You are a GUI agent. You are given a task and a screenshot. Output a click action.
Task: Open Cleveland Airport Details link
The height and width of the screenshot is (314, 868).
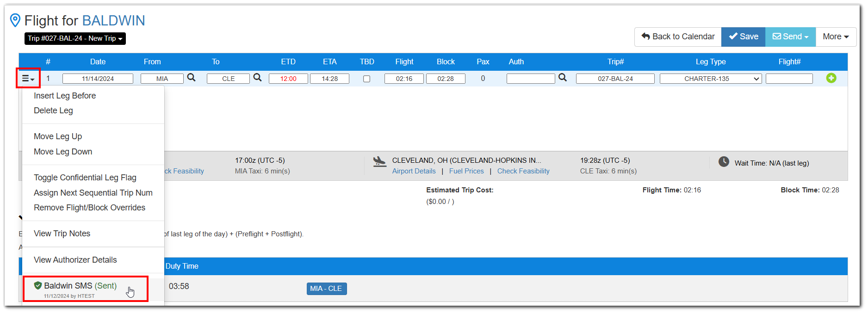tap(414, 171)
